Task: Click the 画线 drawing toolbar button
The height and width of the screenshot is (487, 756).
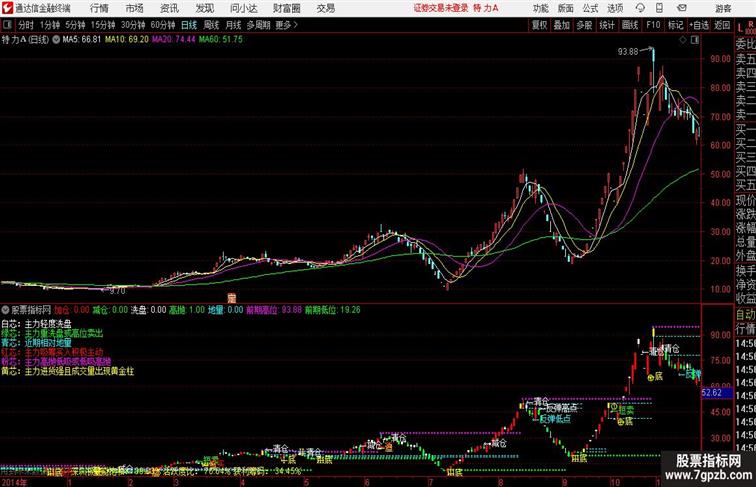Action: 630,25
